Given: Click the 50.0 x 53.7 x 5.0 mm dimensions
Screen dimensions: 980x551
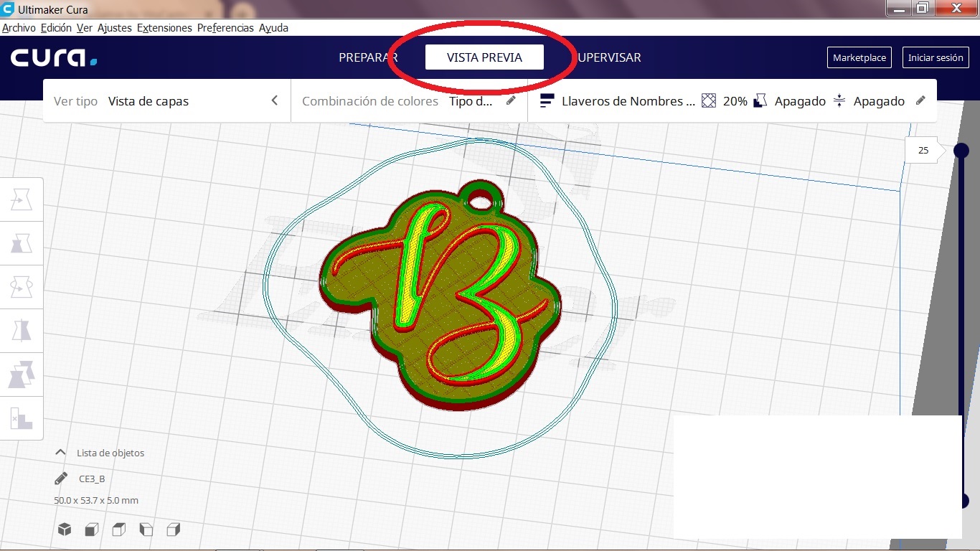Looking at the screenshot, I should pyautogui.click(x=96, y=500).
